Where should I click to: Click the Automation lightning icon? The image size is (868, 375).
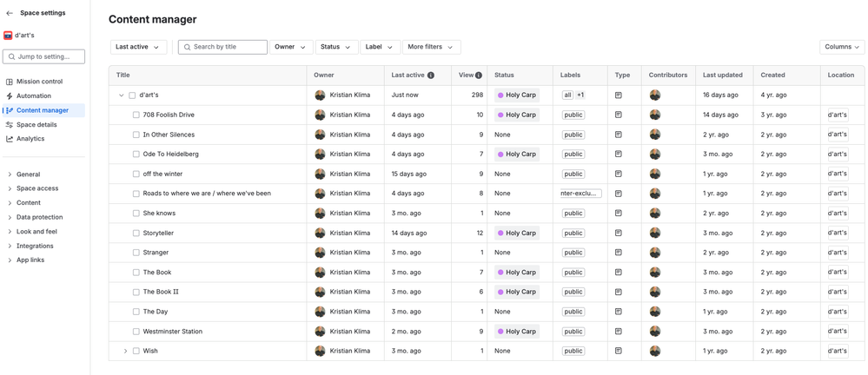(x=10, y=96)
